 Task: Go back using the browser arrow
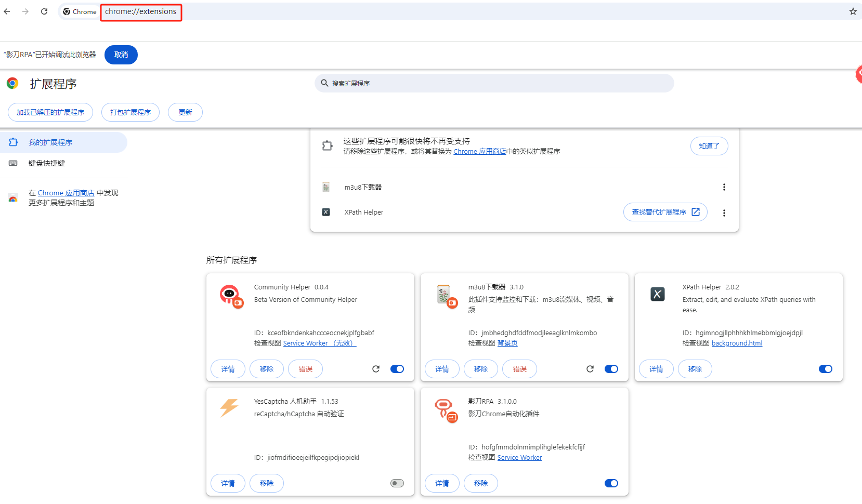[7, 11]
